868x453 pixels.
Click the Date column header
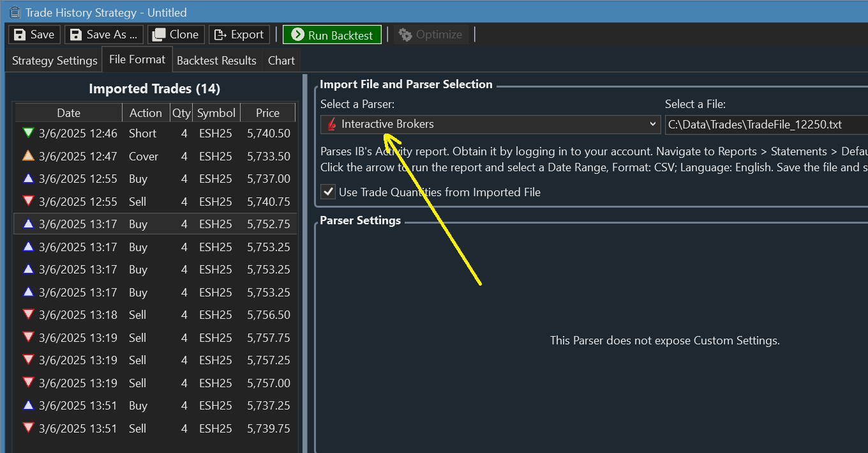68,113
